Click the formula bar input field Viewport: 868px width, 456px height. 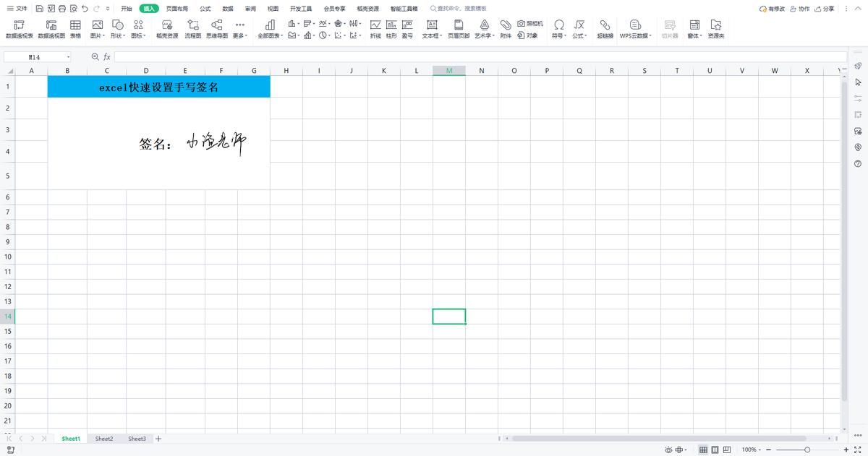click(480, 56)
